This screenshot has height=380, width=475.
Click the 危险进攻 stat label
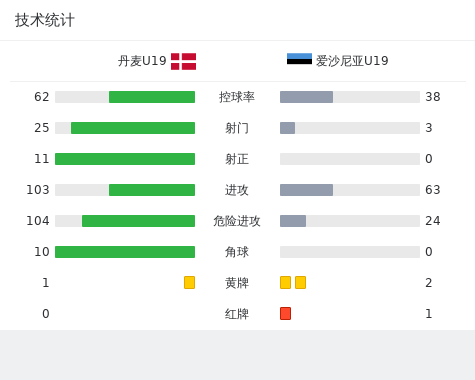[237, 221]
